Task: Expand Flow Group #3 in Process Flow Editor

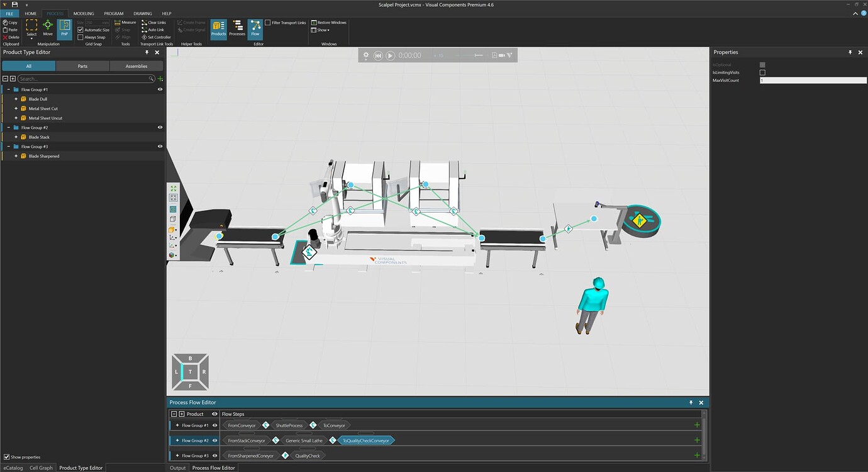Action: point(177,455)
